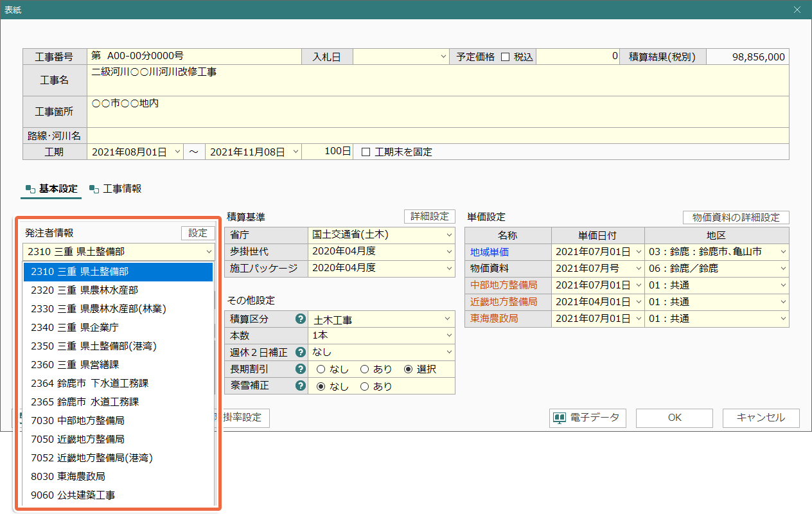Image resolution: width=812 pixels, height=514 pixels.
Task: Open the 入札日 date dropdown
Action: coord(443,57)
